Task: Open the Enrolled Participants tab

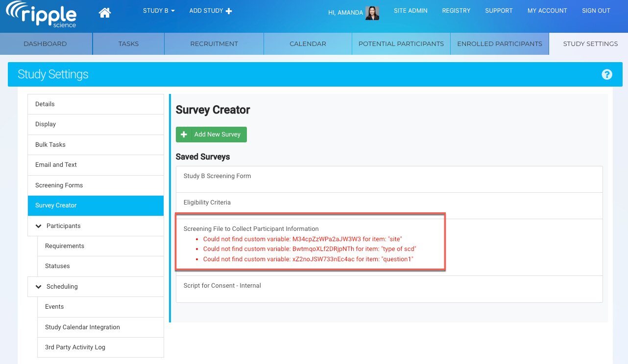Action: click(500, 44)
